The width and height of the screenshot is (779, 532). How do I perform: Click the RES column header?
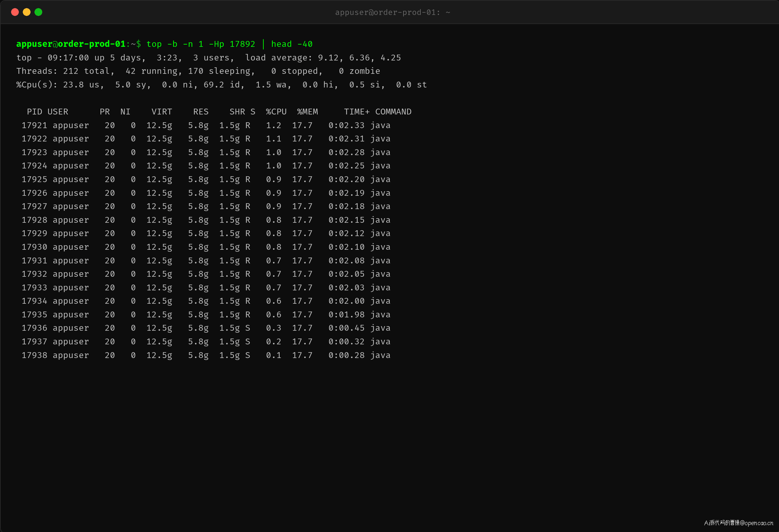coord(201,112)
